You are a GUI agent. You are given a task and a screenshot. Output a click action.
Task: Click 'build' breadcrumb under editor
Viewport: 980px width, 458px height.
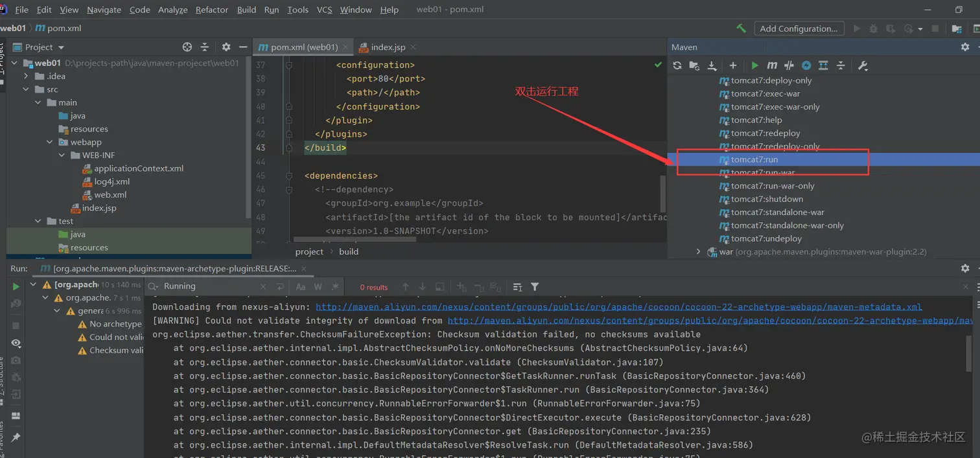(349, 251)
